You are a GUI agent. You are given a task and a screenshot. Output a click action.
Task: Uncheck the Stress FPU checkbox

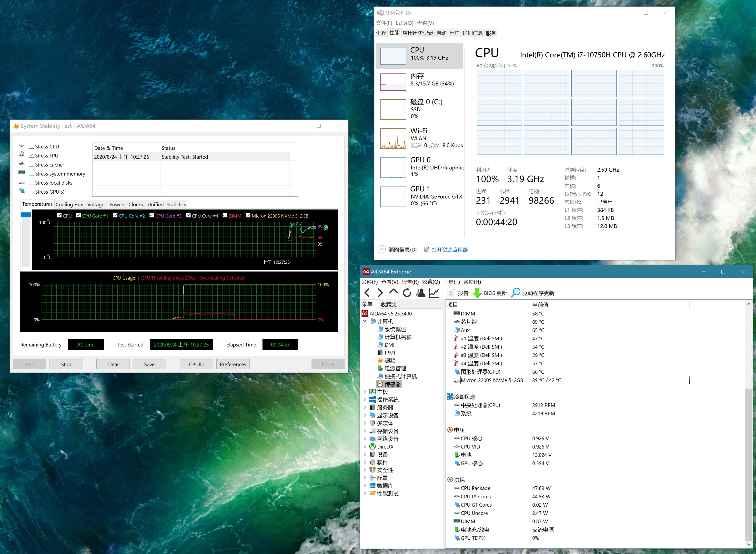click(31, 156)
